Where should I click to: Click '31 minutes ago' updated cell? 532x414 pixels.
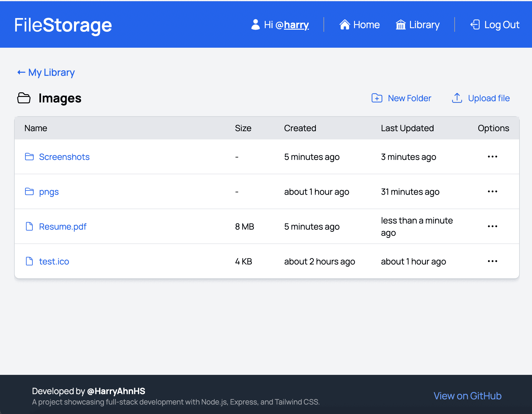pos(410,192)
